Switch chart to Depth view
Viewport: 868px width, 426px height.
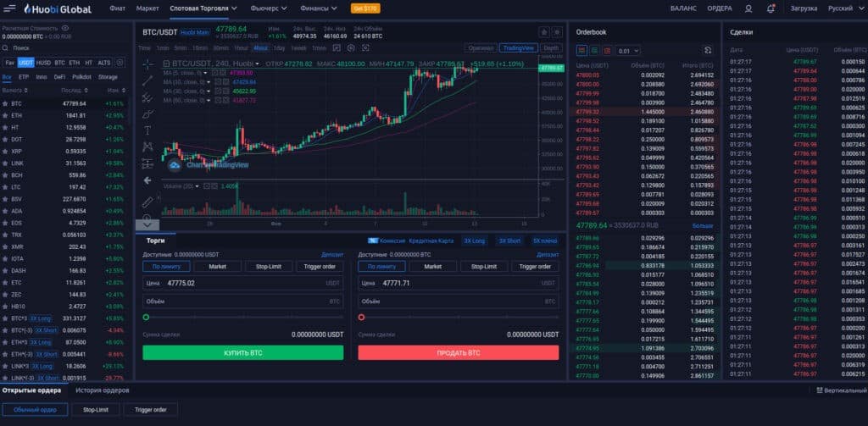pyautogui.click(x=551, y=48)
